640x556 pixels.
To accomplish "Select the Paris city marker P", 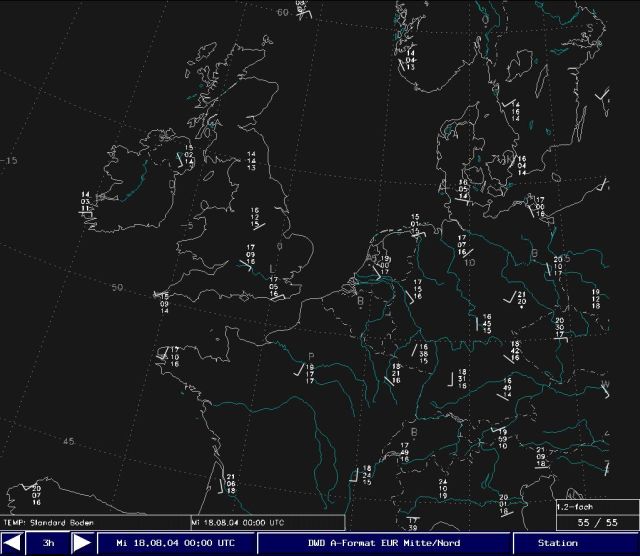I will [x=311, y=355].
